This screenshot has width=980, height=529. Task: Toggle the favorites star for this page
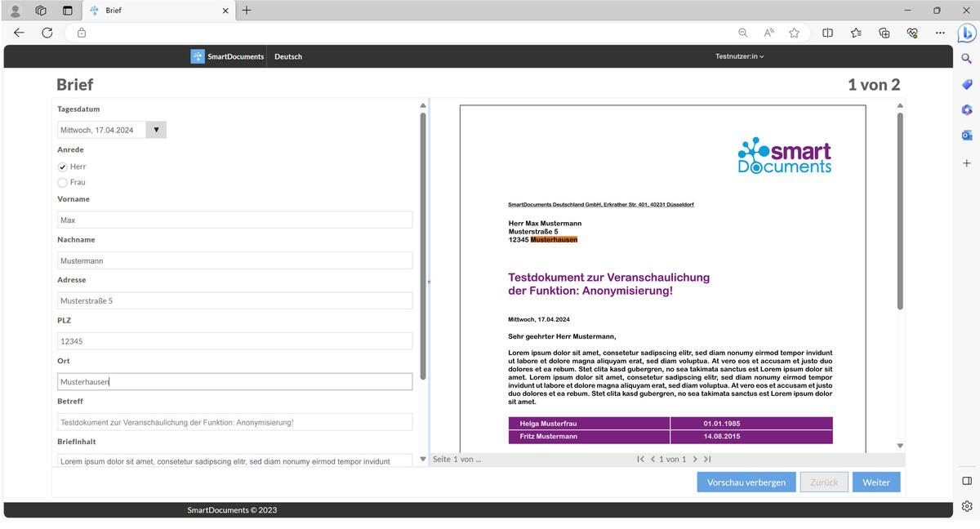coord(794,33)
